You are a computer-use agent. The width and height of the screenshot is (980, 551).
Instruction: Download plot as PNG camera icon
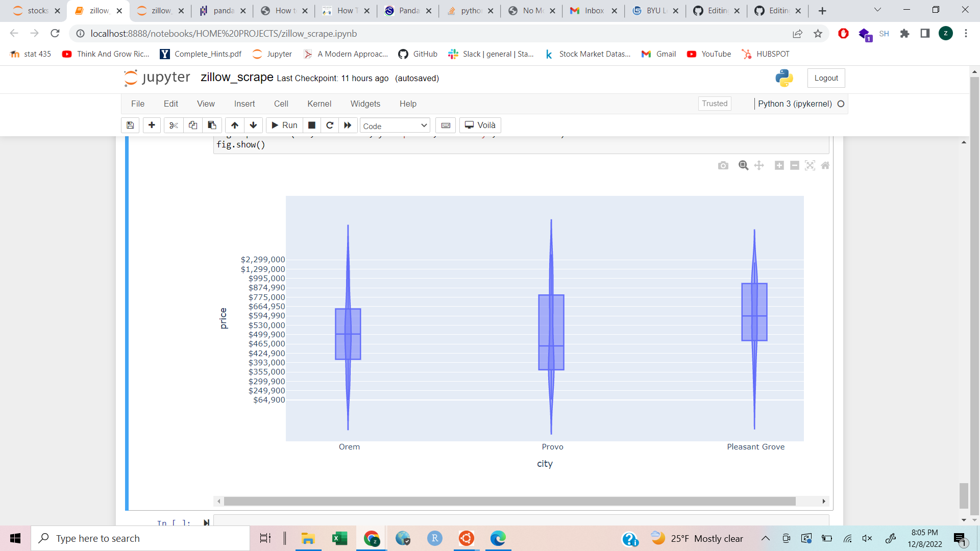723,165
